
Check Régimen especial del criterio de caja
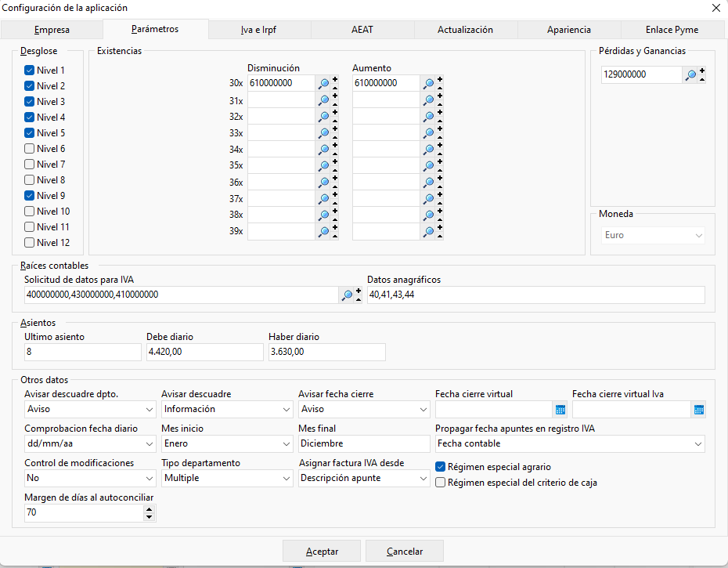coord(440,483)
